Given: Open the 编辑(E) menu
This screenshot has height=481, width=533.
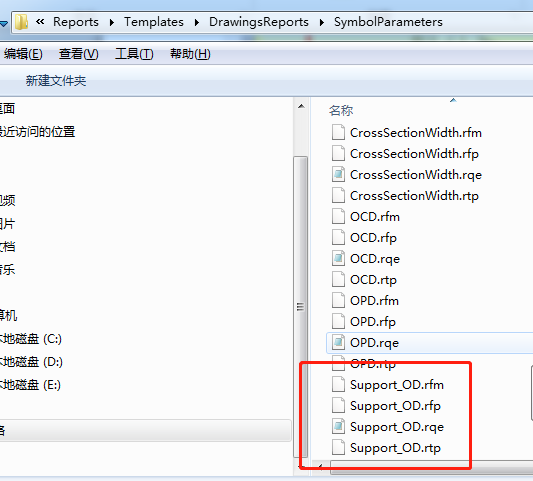Looking at the screenshot, I should click(x=23, y=54).
